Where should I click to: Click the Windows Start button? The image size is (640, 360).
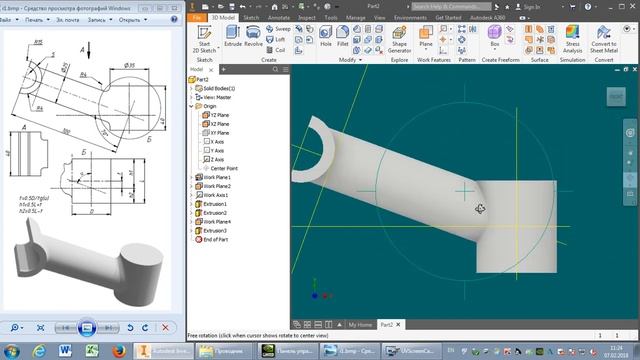[x=11, y=351]
